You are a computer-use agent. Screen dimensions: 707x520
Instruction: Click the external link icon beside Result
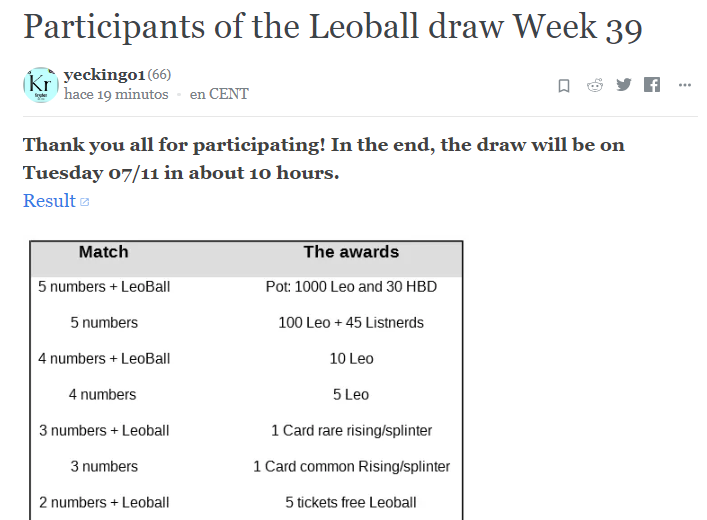85,202
